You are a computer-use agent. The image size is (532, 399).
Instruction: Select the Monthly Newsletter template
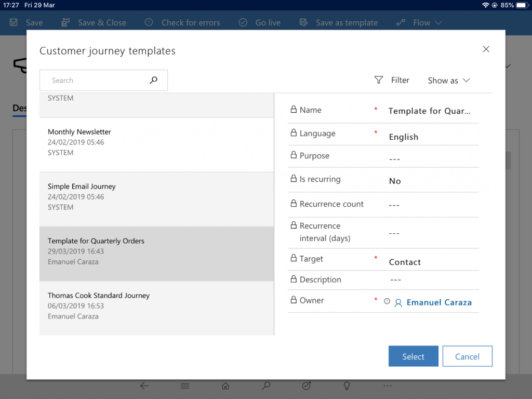[x=156, y=142]
